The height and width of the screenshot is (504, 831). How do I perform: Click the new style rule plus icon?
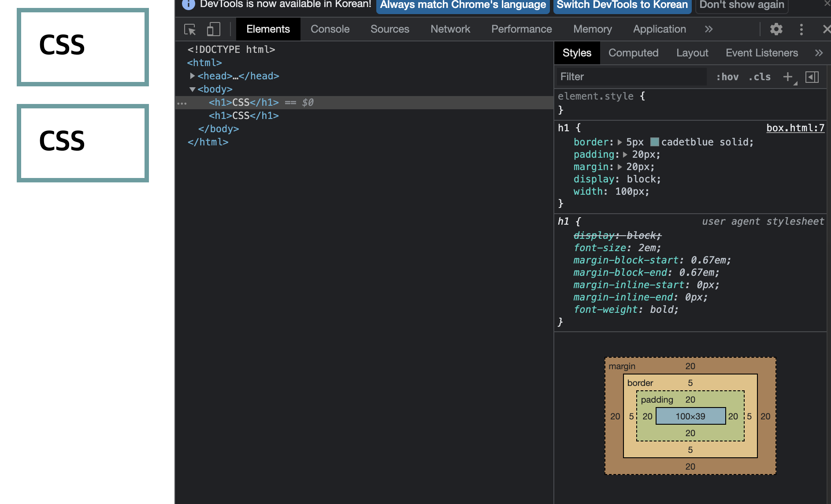[x=788, y=77]
